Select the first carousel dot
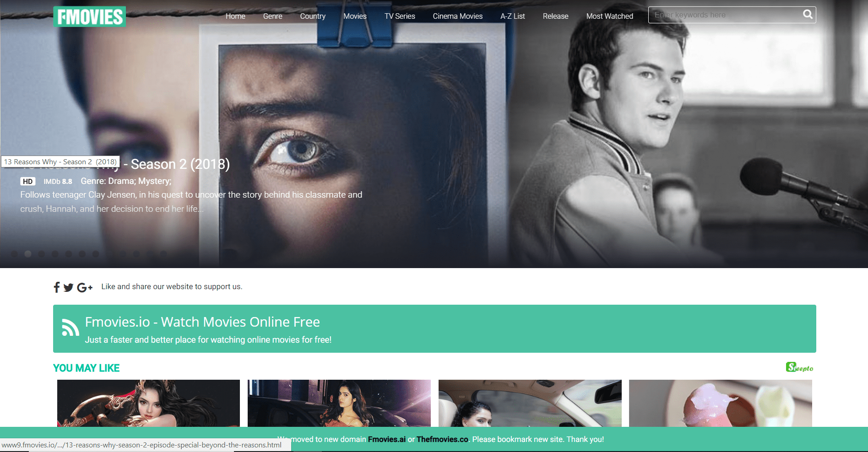868x452 pixels. click(14, 254)
